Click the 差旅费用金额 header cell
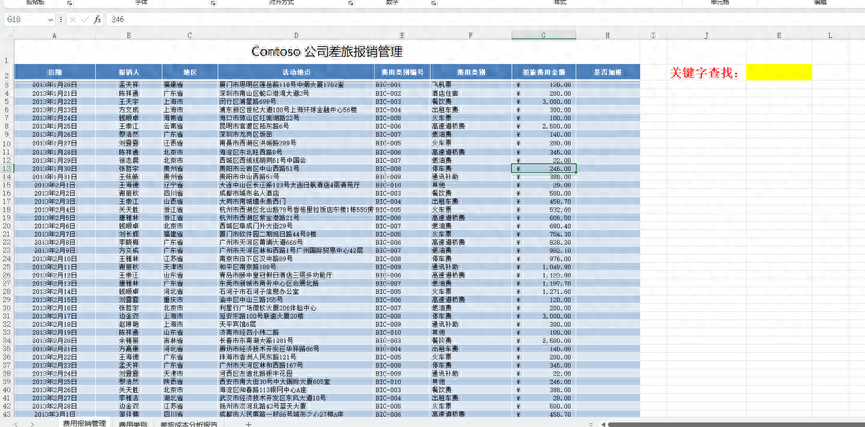The height and width of the screenshot is (427, 865). [x=543, y=72]
